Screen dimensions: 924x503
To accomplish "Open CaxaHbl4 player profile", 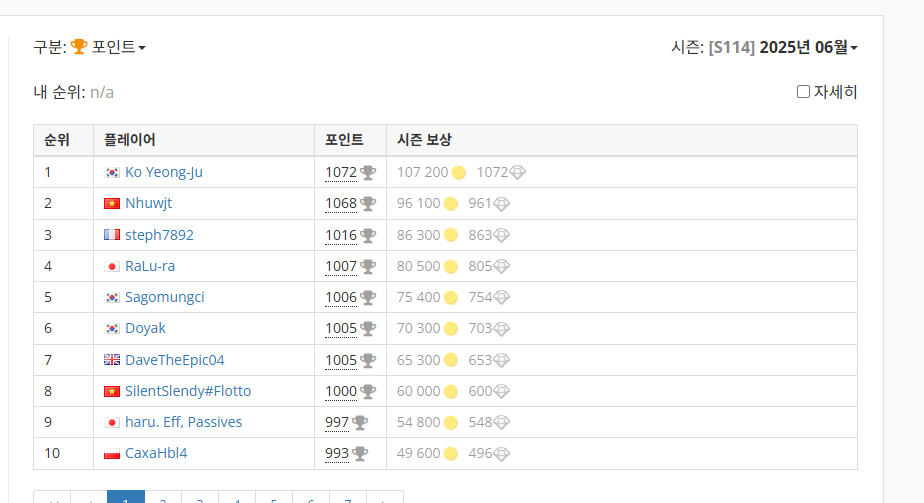I will tap(156, 453).
